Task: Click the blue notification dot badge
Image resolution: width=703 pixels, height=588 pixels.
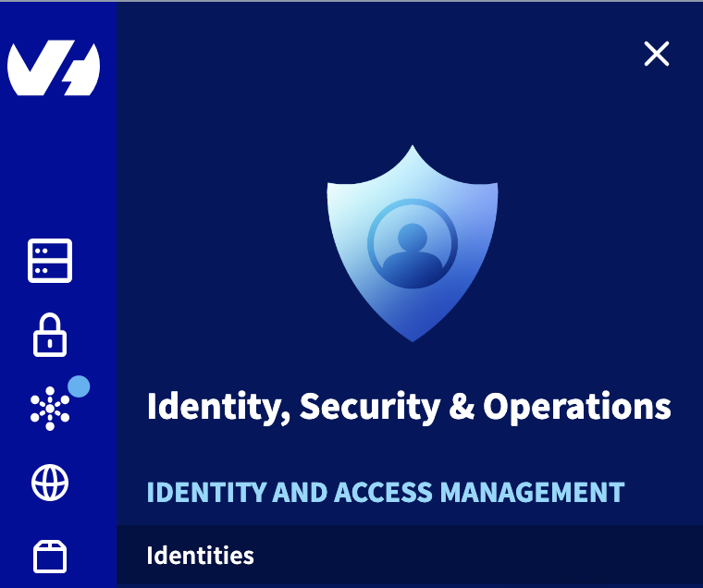Action: tap(80, 386)
